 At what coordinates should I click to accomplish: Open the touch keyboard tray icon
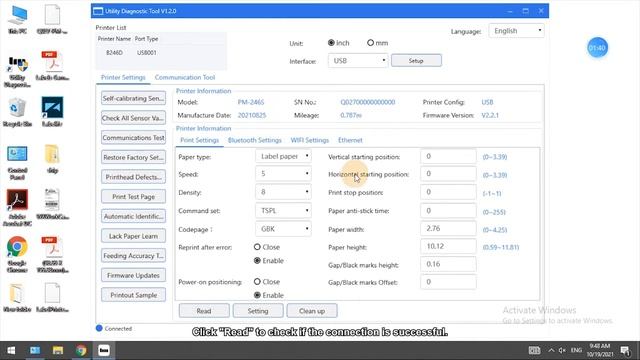534,350
